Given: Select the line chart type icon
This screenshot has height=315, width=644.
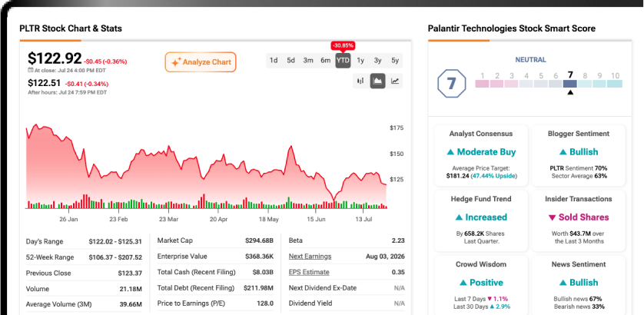Looking at the screenshot, I should 395,81.
